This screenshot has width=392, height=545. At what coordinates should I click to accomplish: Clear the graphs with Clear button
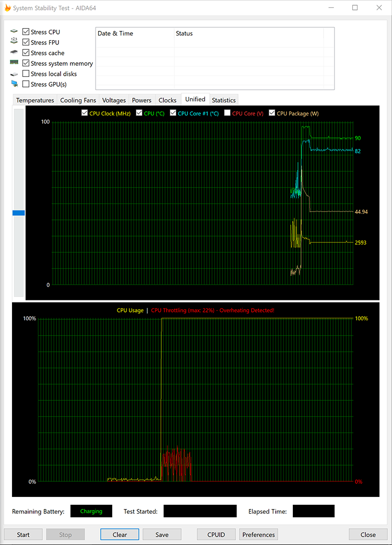120,534
